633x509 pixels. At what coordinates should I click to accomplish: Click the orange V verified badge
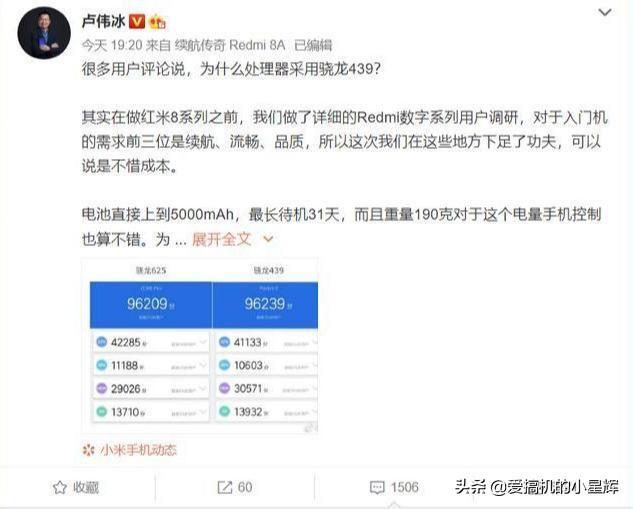[x=137, y=21]
